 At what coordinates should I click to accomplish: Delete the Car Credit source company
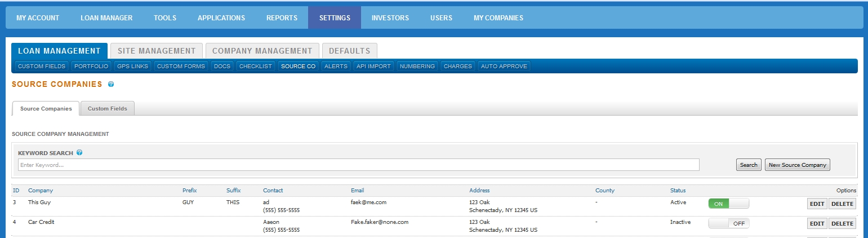(842, 223)
